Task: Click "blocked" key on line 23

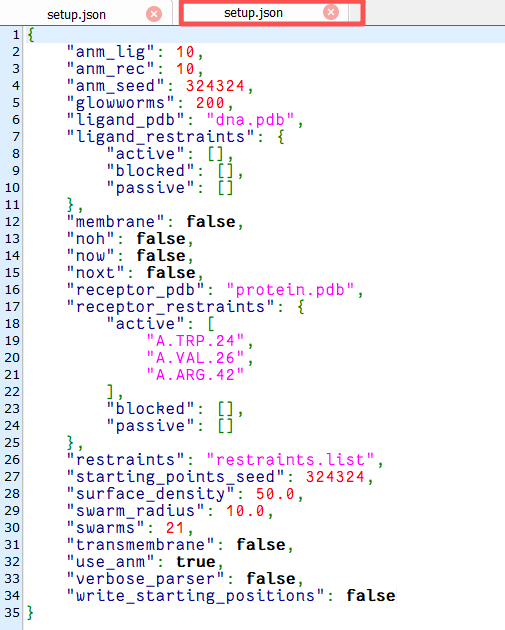Action: click(150, 409)
